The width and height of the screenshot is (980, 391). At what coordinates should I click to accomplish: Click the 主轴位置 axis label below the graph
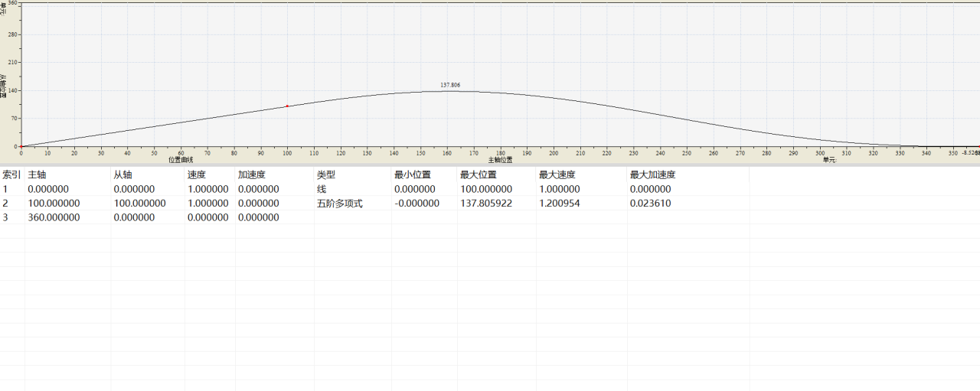point(500,160)
